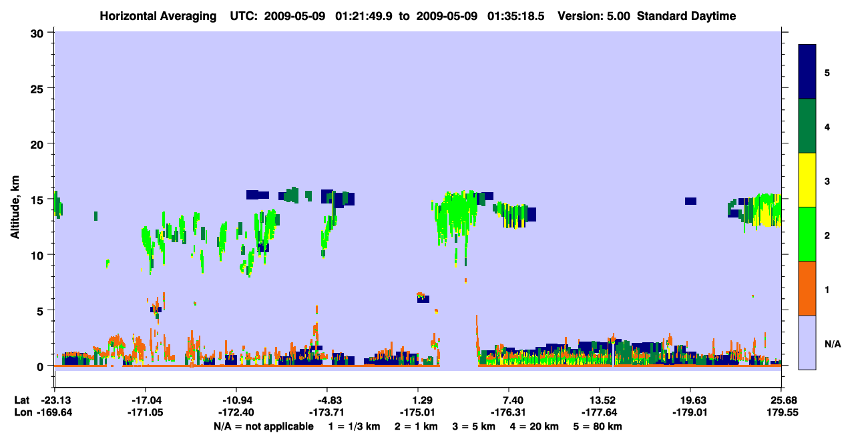Click the 'Lat' row label
Viewport: 868px width, 445px height.
[x=21, y=400]
